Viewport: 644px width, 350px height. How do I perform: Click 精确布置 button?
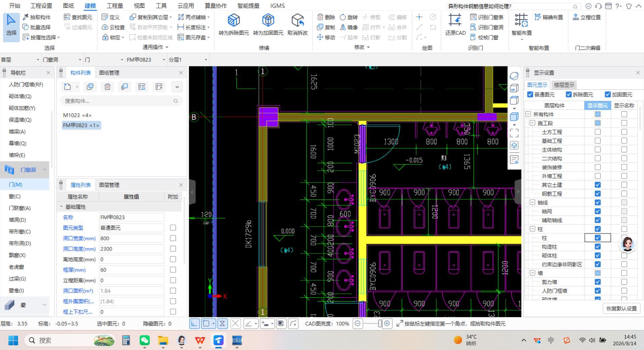coord(549,17)
